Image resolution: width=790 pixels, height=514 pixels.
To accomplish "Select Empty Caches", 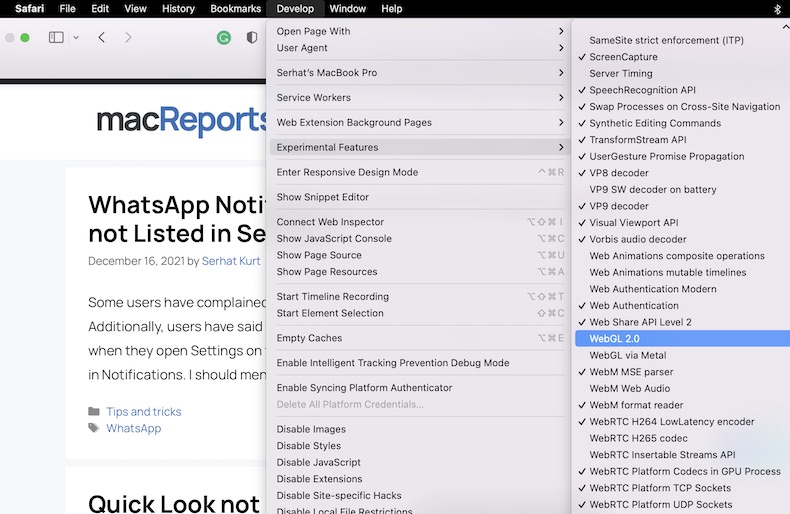I will coord(420,338).
